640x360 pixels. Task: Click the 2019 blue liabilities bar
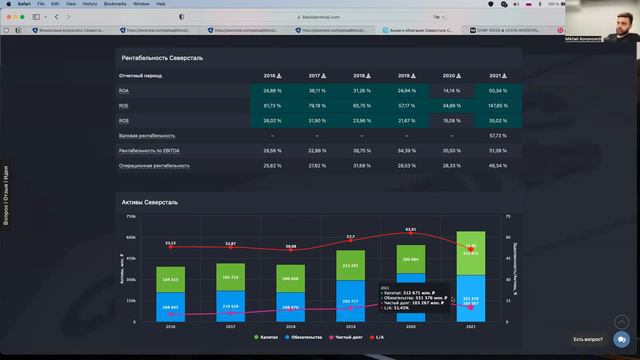pos(350,301)
